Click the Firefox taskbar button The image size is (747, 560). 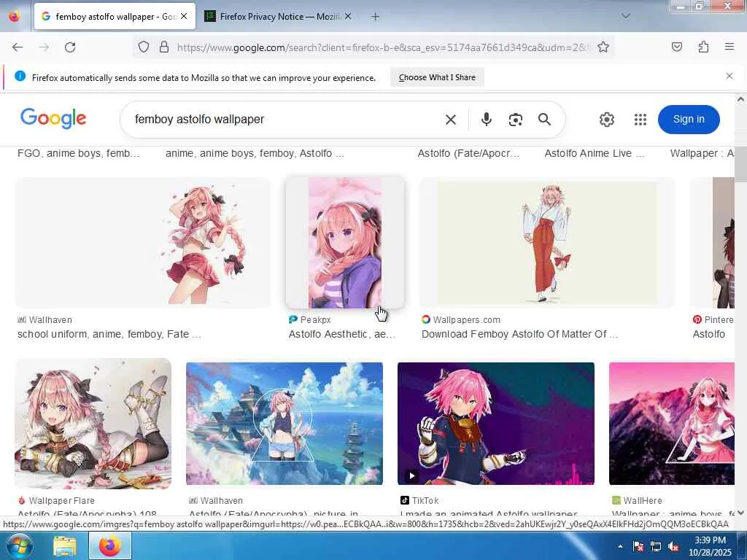109,545
